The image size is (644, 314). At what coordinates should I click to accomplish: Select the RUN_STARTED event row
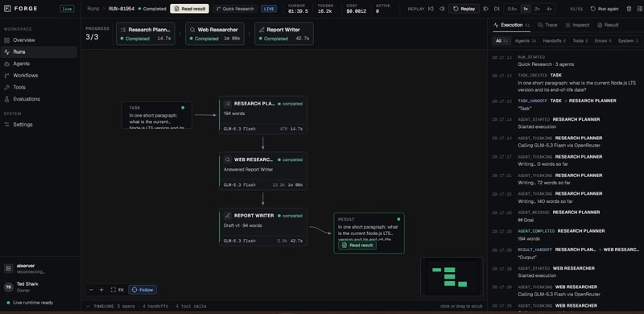[x=566, y=61]
